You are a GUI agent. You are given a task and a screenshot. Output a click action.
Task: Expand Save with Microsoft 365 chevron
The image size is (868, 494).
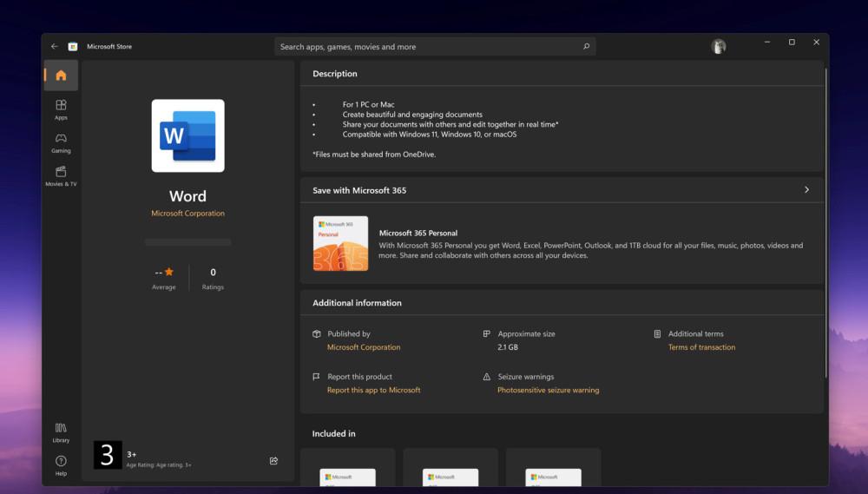(x=806, y=190)
